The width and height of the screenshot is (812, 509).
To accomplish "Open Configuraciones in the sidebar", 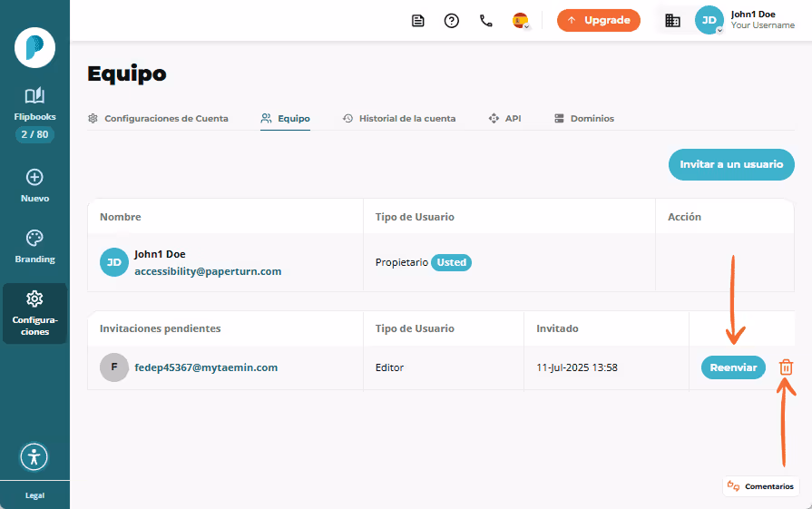I will [x=34, y=313].
